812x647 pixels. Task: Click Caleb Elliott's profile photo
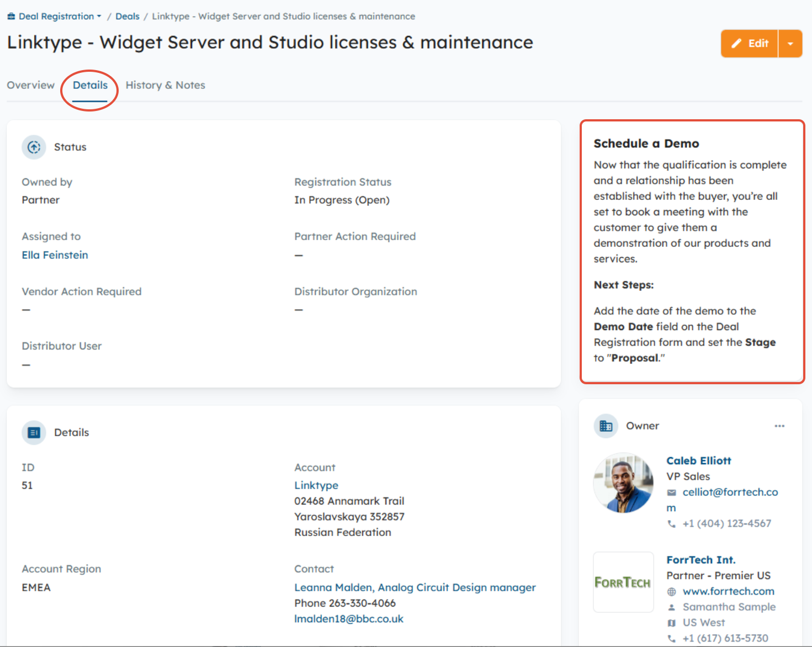[624, 483]
